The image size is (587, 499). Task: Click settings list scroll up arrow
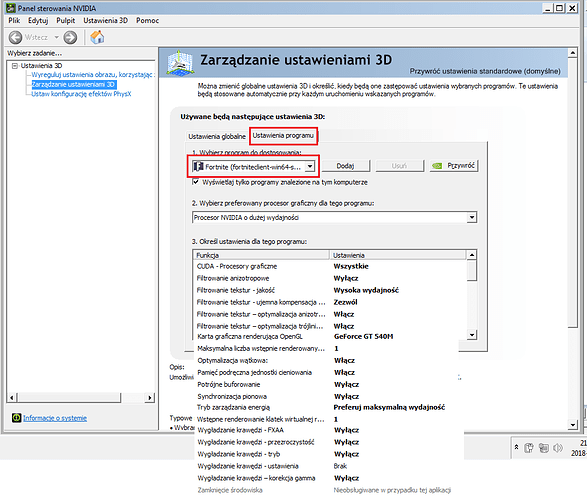pos(472,255)
